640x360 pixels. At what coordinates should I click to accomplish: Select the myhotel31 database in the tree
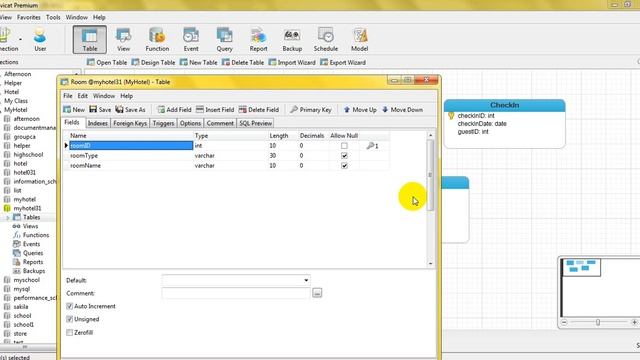tap(27, 209)
